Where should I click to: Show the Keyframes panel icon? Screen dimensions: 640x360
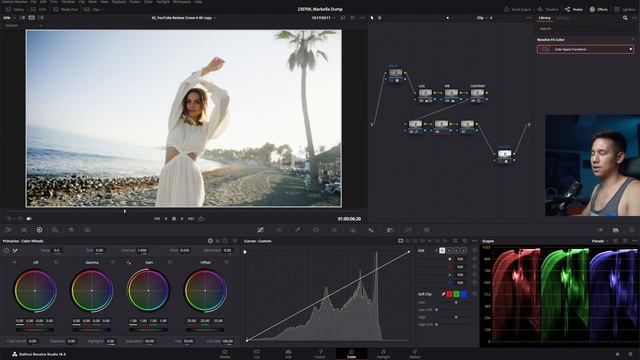pyautogui.click(x=600, y=230)
